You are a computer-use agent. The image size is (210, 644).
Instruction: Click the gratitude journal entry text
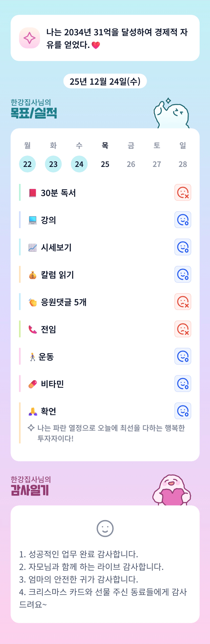(x=103, y=579)
